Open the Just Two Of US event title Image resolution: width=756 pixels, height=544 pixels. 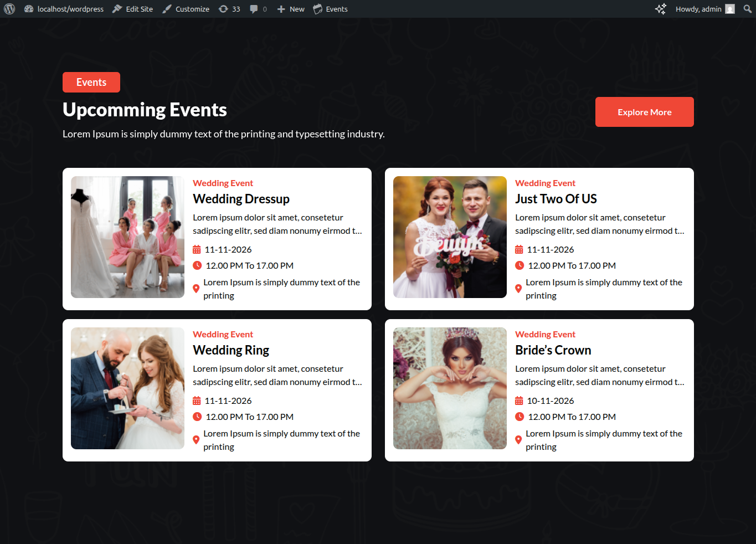(556, 199)
